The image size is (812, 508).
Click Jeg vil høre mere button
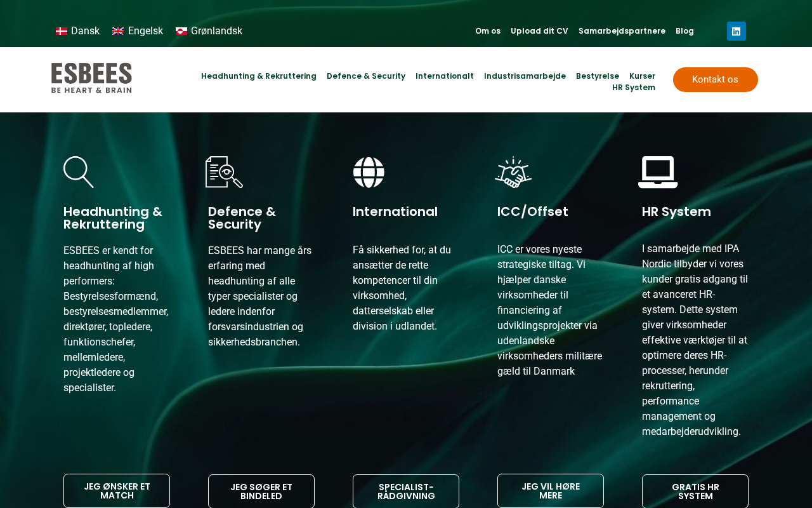(551, 491)
